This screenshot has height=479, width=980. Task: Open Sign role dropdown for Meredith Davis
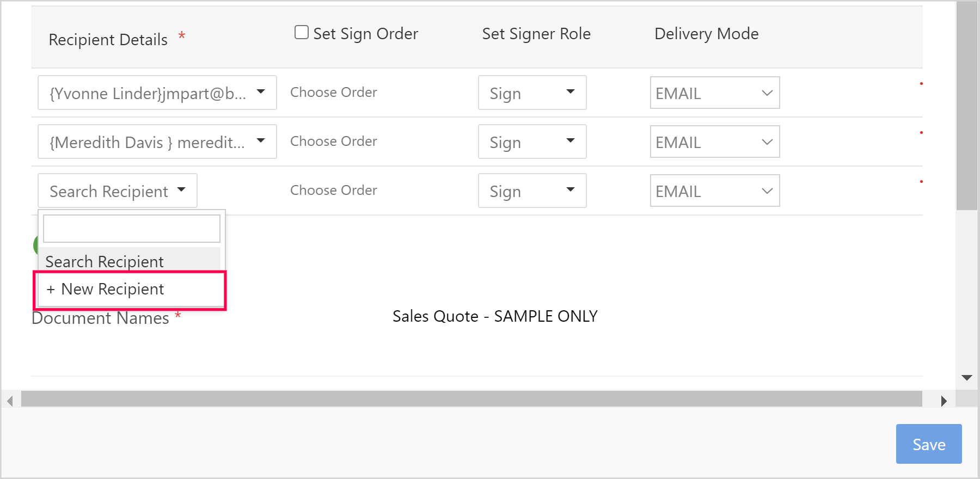click(532, 142)
